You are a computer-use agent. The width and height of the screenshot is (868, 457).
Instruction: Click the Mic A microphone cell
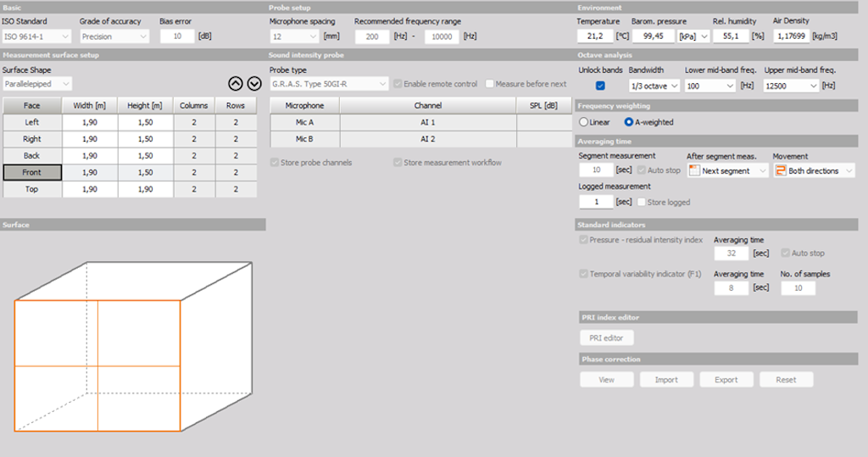(304, 122)
